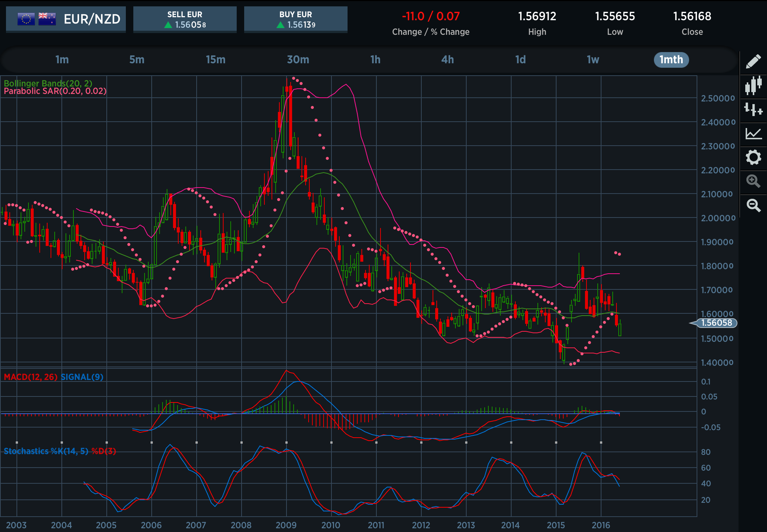Open chart settings gear
Image resolution: width=767 pixels, height=532 pixels.
click(753, 157)
